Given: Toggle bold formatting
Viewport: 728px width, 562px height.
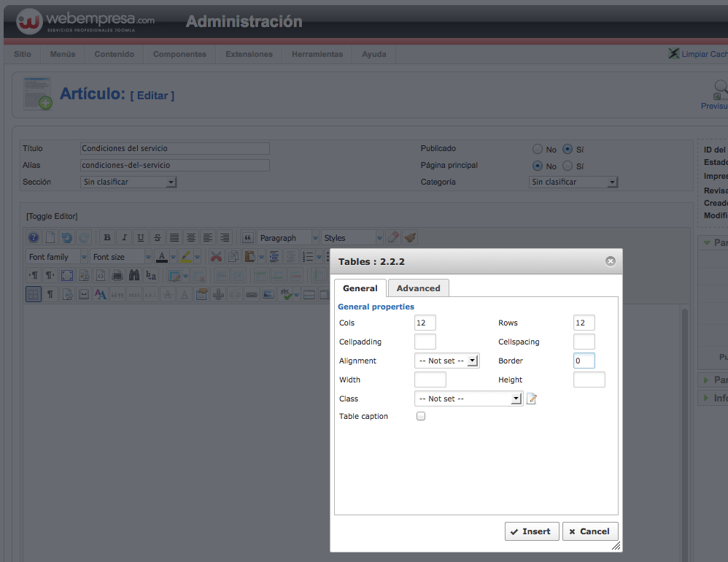Looking at the screenshot, I should point(107,238).
